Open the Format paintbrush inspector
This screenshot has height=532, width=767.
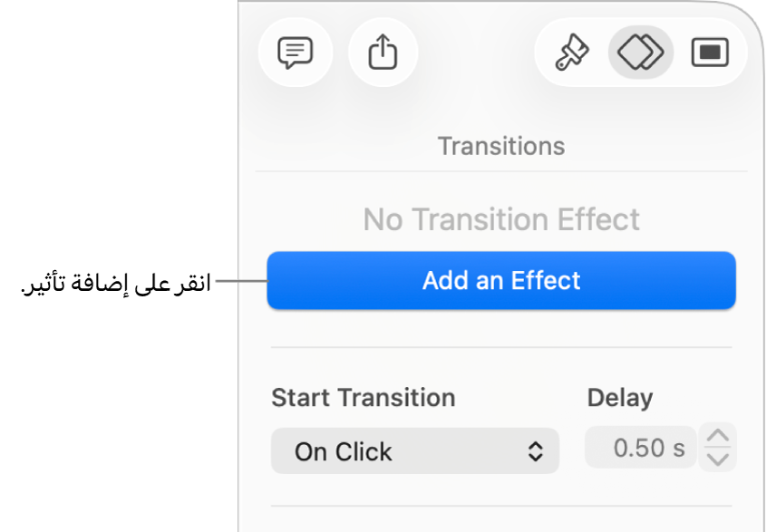coord(572,53)
